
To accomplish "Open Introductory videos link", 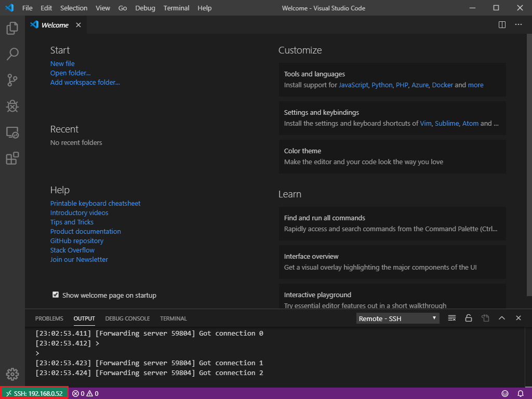I will click(79, 212).
